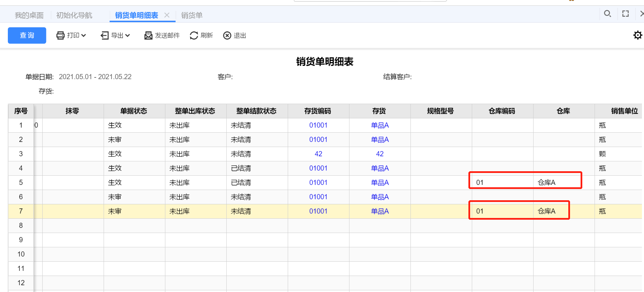Image resolution: width=644 pixels, height=292 pixels.
Task: Click the export icon for 导出
Action: tap(105, 35)
